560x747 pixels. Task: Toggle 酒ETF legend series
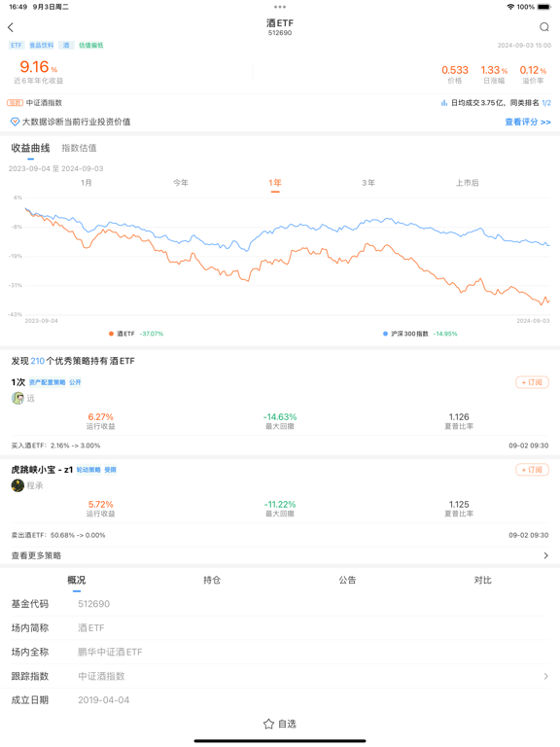pos(136,334)
